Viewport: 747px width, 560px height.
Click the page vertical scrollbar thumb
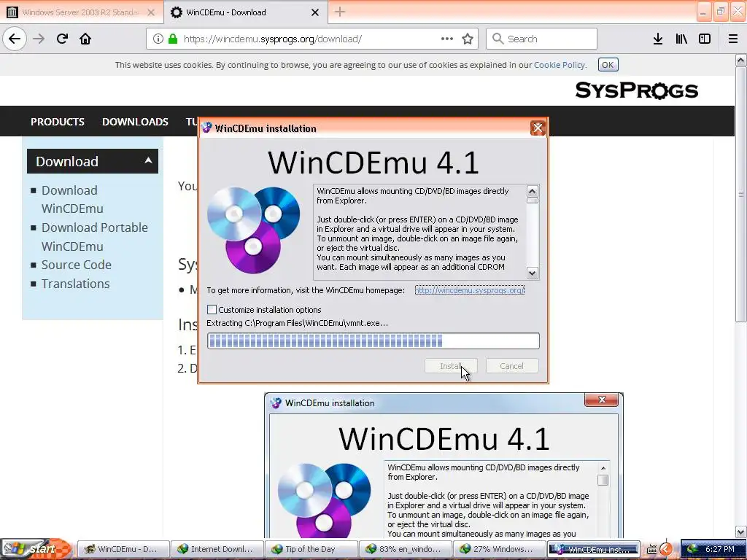[740, 194]
